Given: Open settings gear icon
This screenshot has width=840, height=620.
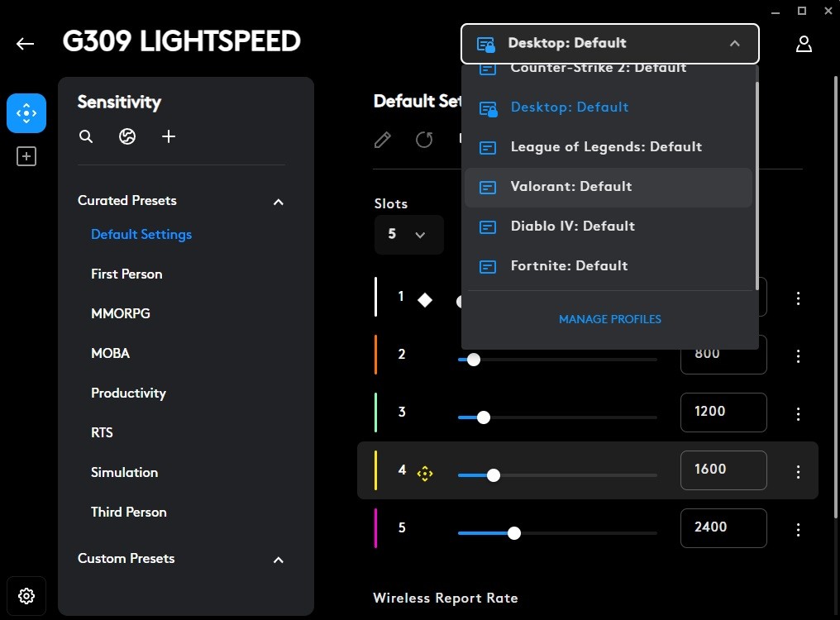Looking at the screenshot, I should pyautogui.click(x=26, y=595).
